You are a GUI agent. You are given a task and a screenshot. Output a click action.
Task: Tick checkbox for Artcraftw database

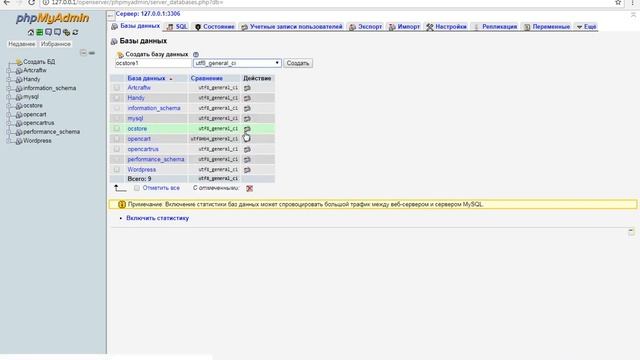(x=117, y=87)
